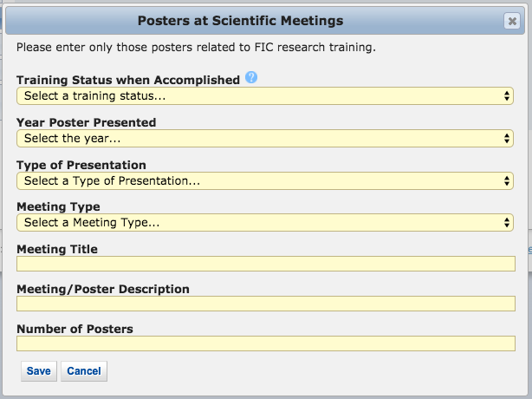
Task: Click the Type of Presentation label
Action: 81,165
